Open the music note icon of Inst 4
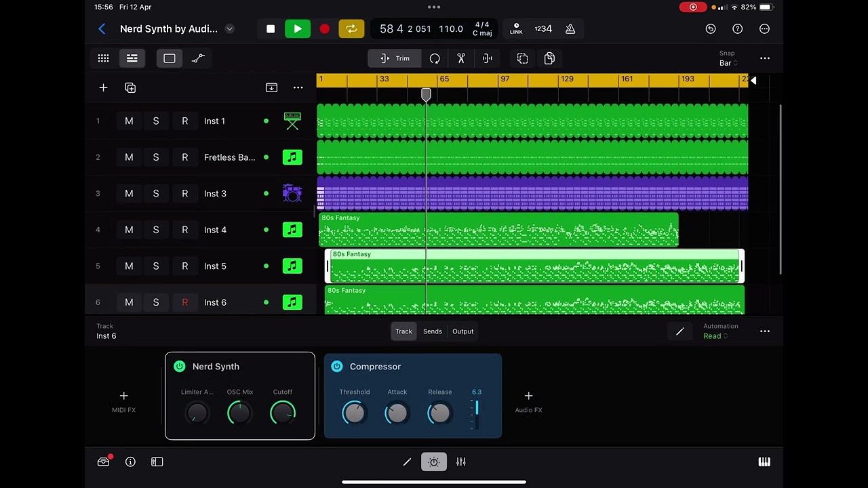Image resolution: width=868 pixels, height=488 pixels. point(292,230)
